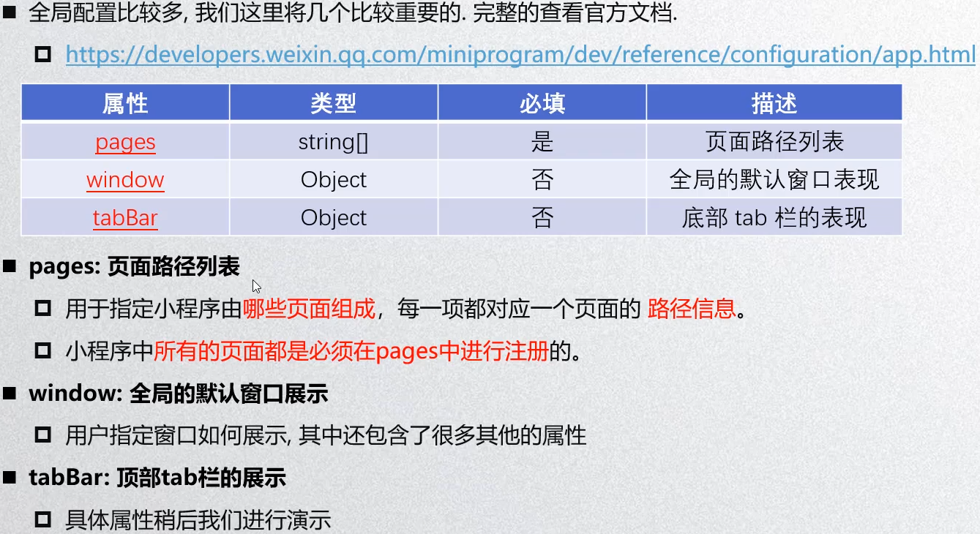Click the line '具体属性稍后我们进行演示'
The height and width of the screenshot is (534, 980).
[x=198, y=520]
